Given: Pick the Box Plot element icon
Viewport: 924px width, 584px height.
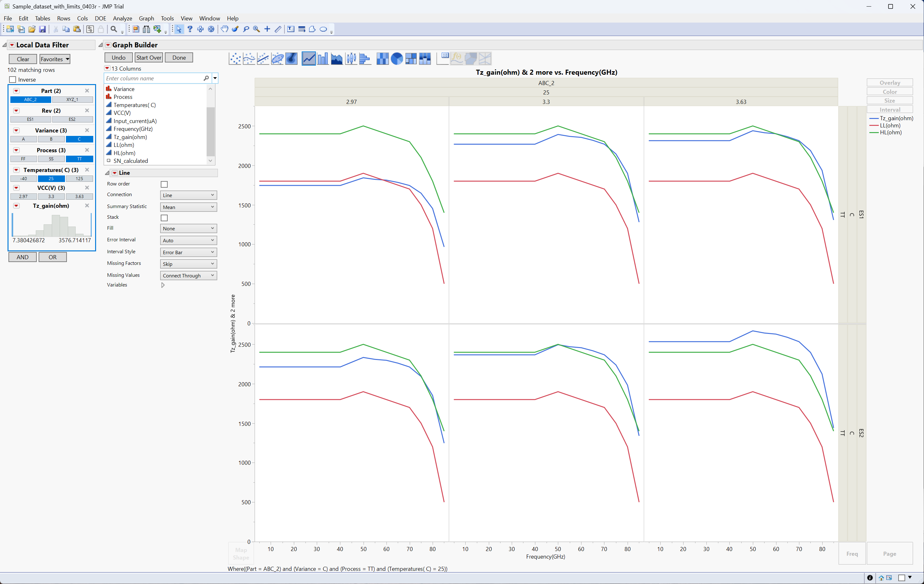Looking at the screenshot, I should [x=351, y=59].
